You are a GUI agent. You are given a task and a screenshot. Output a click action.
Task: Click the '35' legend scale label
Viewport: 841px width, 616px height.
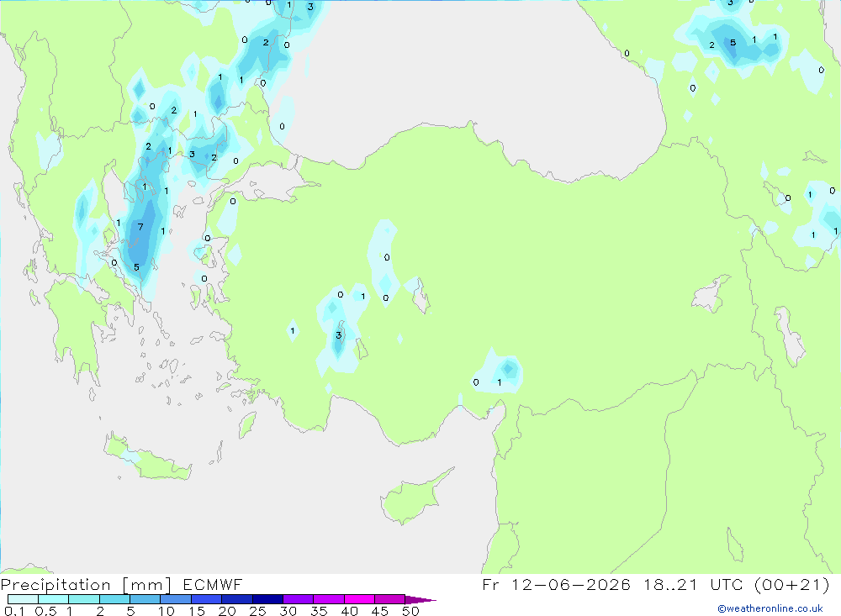click(319, 611)
